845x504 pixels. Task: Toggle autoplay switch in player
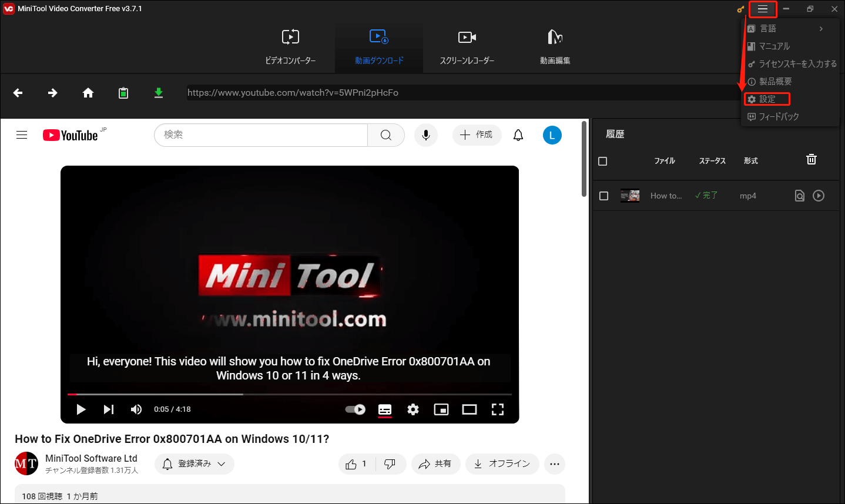[355, 409]
